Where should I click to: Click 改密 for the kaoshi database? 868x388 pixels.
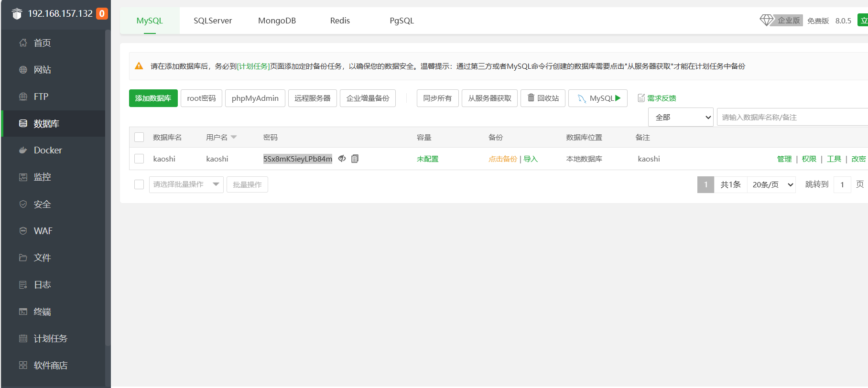[858, 159]
